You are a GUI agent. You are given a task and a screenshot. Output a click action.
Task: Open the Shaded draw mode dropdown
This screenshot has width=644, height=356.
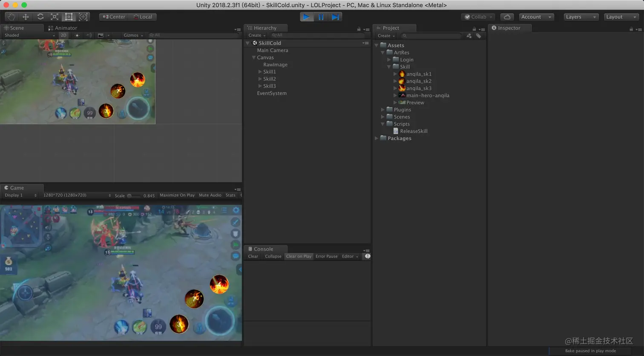29,35
